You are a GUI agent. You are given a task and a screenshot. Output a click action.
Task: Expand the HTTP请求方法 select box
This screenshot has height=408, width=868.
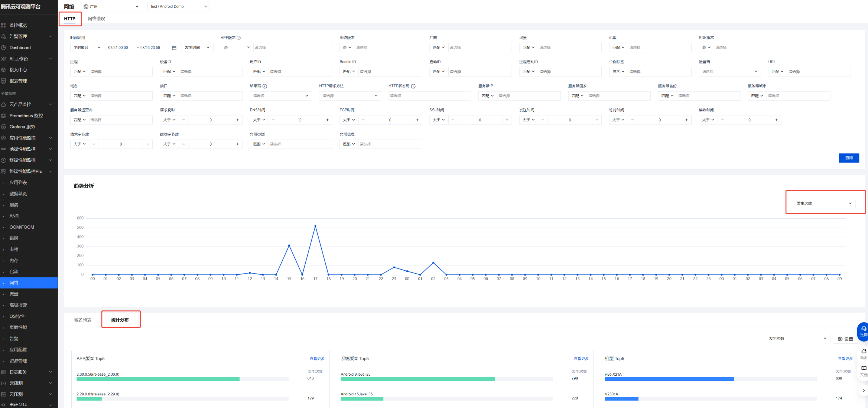[x=350, y=96]
